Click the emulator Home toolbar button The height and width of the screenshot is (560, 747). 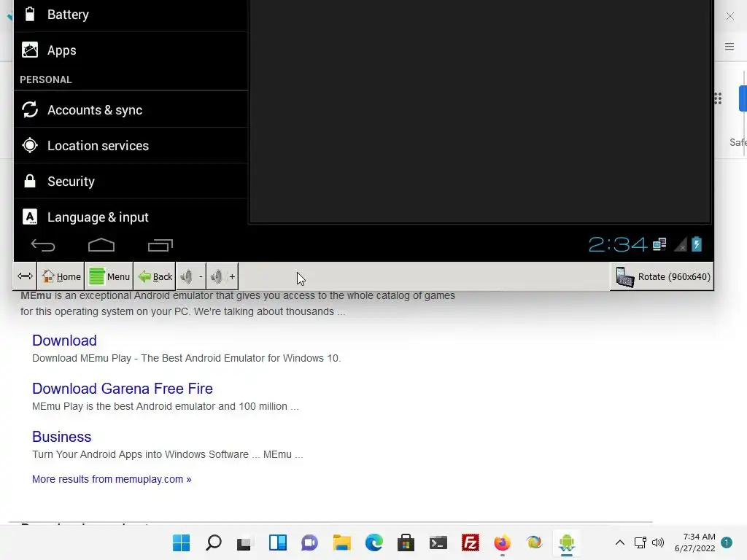pyautogui.click(x=61, y=276)
